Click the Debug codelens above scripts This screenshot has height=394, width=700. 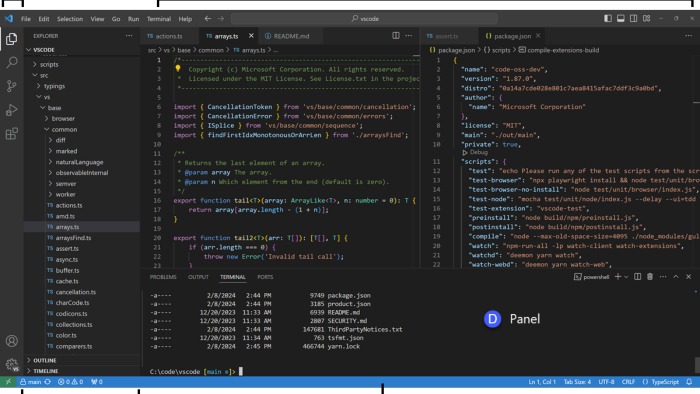(x=475, y=153)
